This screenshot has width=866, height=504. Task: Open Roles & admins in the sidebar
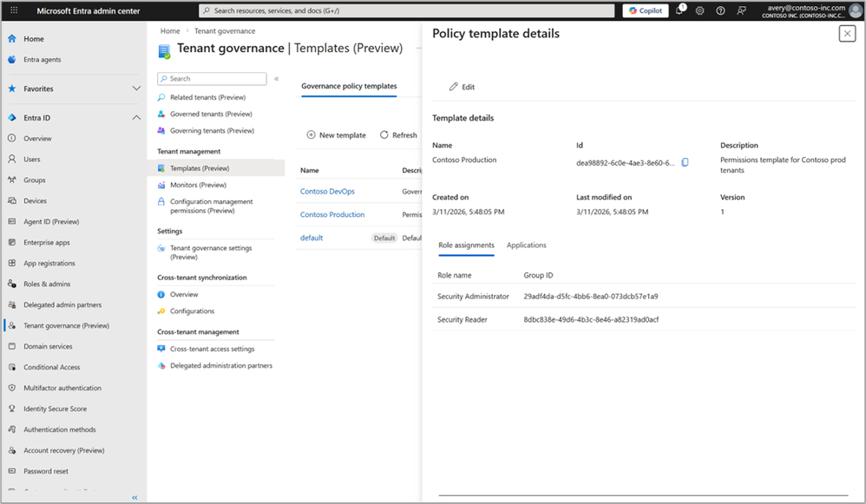[x=47, y=284]
